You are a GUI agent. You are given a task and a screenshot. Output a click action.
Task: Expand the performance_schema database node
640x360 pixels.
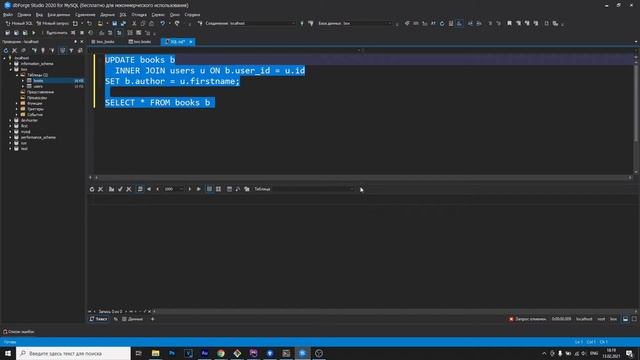point(11,138)
